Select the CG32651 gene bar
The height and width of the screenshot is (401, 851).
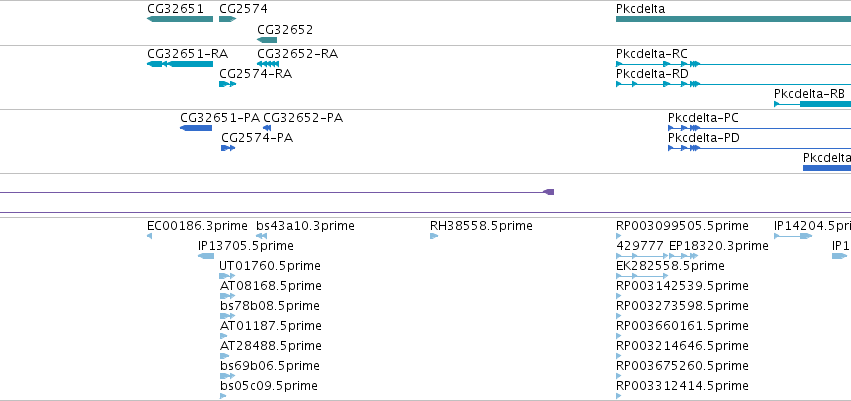(x=180, y=19)
